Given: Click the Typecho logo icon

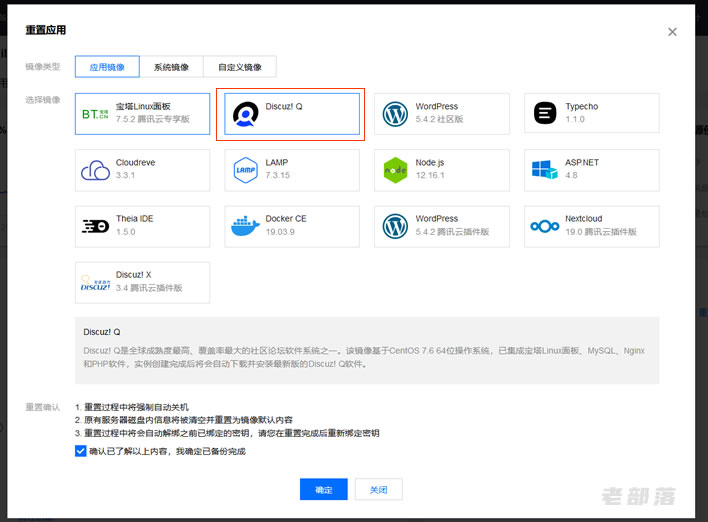Looking at the screenshot, I should [x=545, y=113].
